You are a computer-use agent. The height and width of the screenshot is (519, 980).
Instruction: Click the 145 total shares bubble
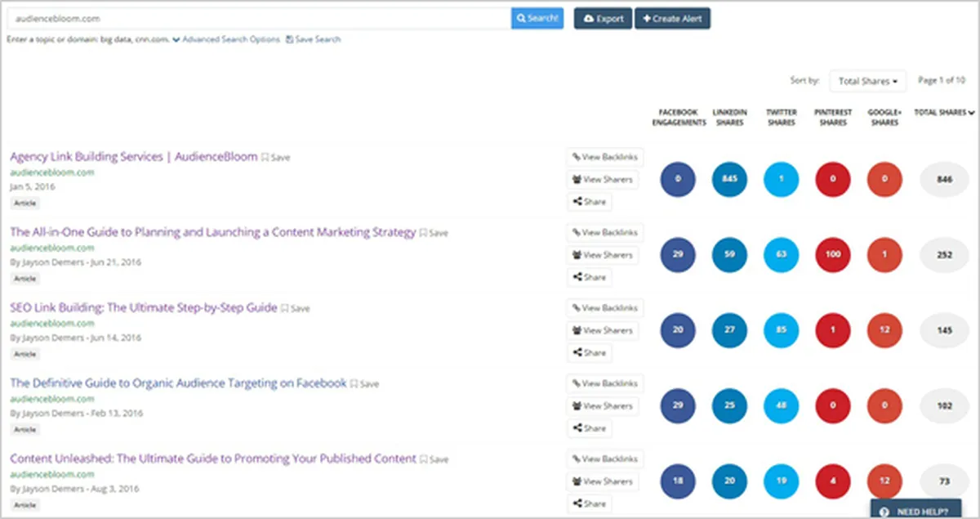pyautogui.click(x=944, y=330)
